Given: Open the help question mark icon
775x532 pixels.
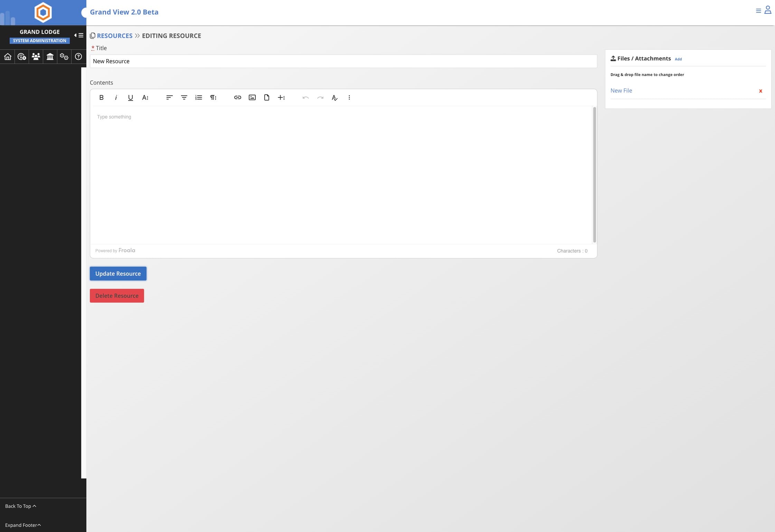Looking at the screenshot, I should 78,56.
